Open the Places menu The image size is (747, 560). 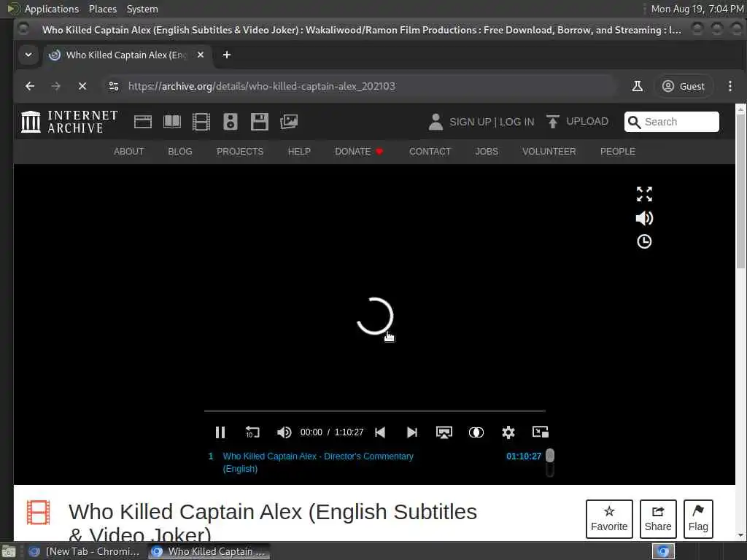click(x=103, y=9)
